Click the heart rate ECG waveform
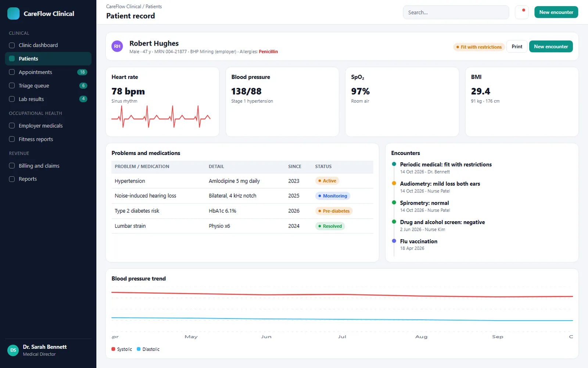This screenshot has width=588, height=368. click(x=161, y=117)
